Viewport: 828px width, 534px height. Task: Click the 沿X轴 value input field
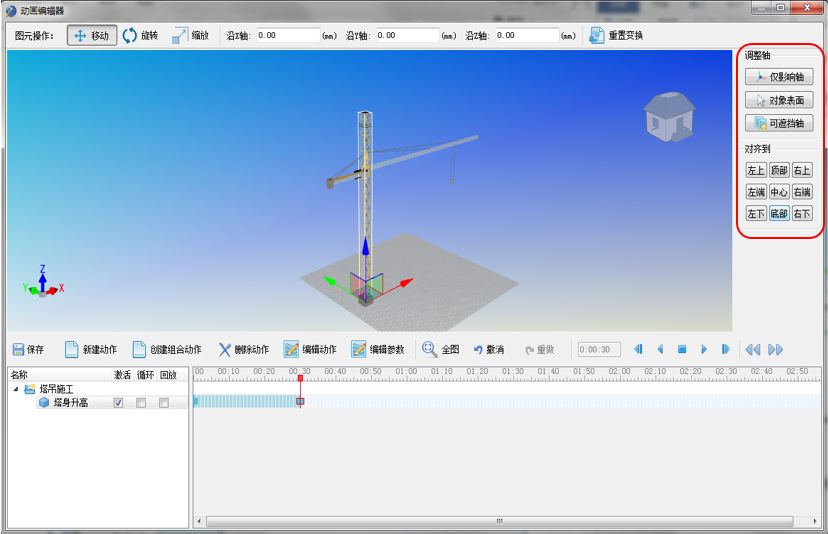click(x=288, y=35)
